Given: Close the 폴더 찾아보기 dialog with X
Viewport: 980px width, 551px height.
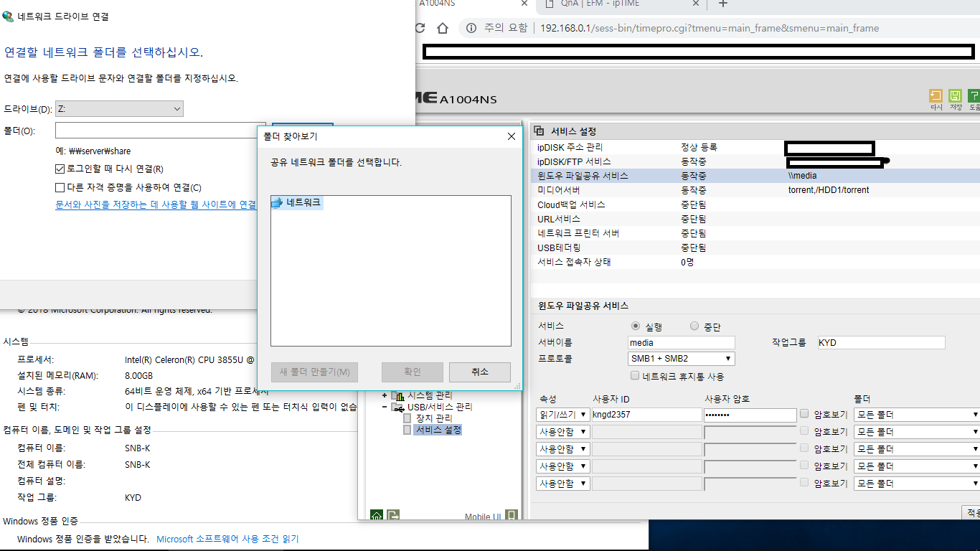Looking at the screenshot, I should 512,136.
